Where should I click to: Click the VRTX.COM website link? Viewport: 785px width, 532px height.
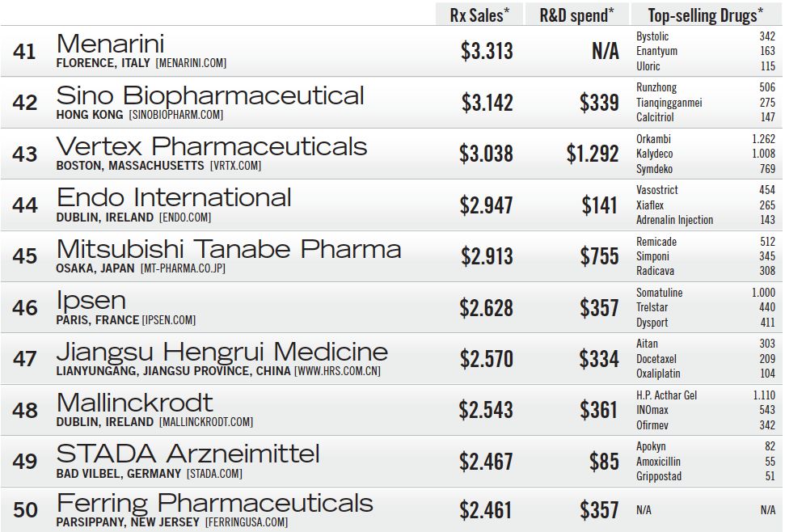pyautogui.click(x=235, y=166)
